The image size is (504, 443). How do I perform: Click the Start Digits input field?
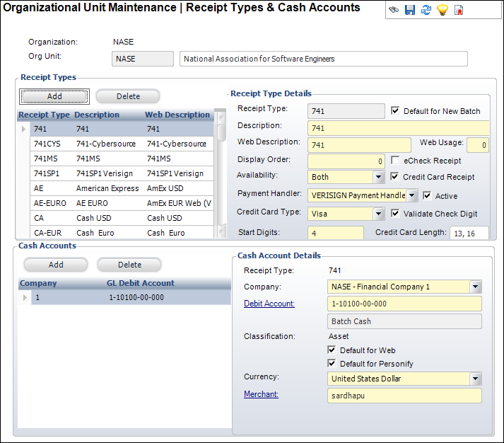tap(336, 233)
